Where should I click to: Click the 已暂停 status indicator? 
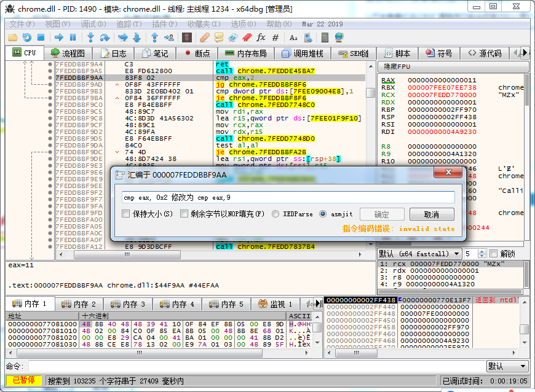click(24, 380)
